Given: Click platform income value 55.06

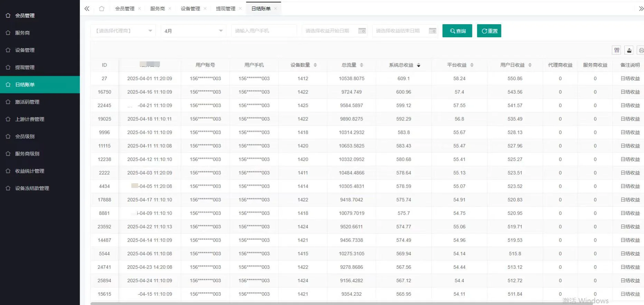Looking at the screenshot, I should coord(459,226).
